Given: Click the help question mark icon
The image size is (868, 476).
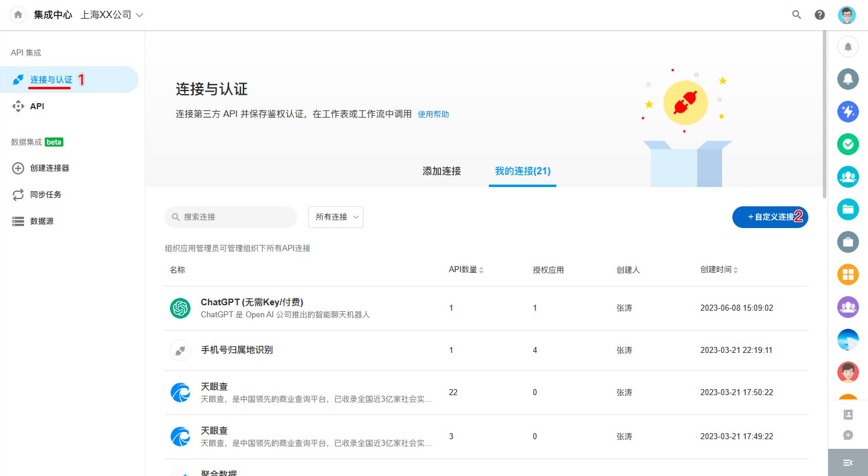Looking at the screenshot, I should [820, 15].
